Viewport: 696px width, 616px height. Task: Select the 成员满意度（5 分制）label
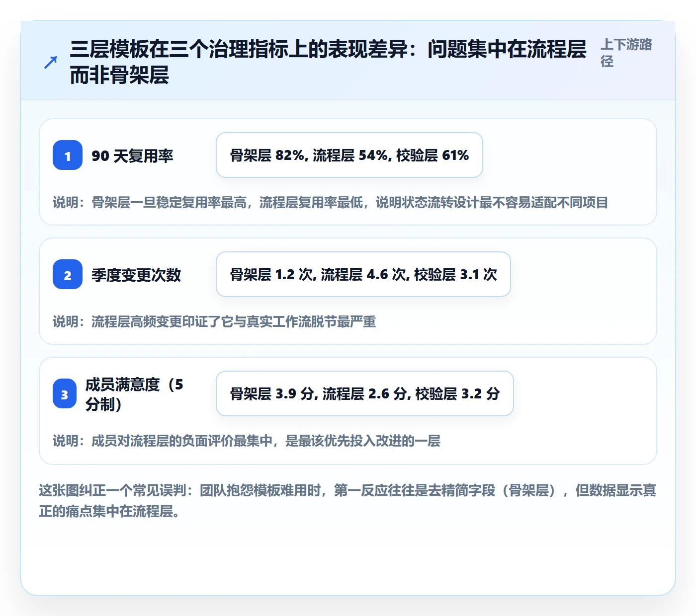pyautogui.click(x=134, y=394)
